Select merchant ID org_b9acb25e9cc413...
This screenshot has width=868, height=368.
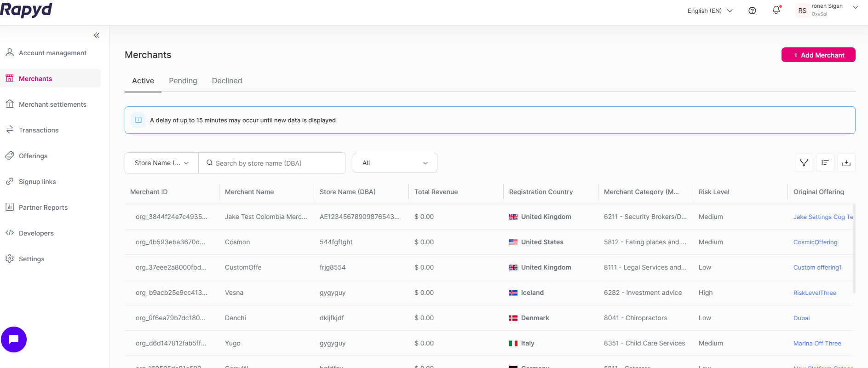pos(172,293)
